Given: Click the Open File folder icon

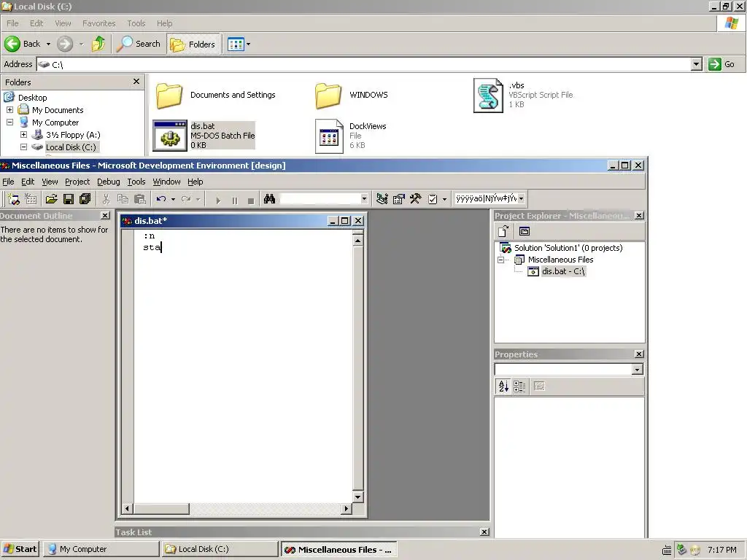Looking at the screenshot, I should [x=52, y=199].
